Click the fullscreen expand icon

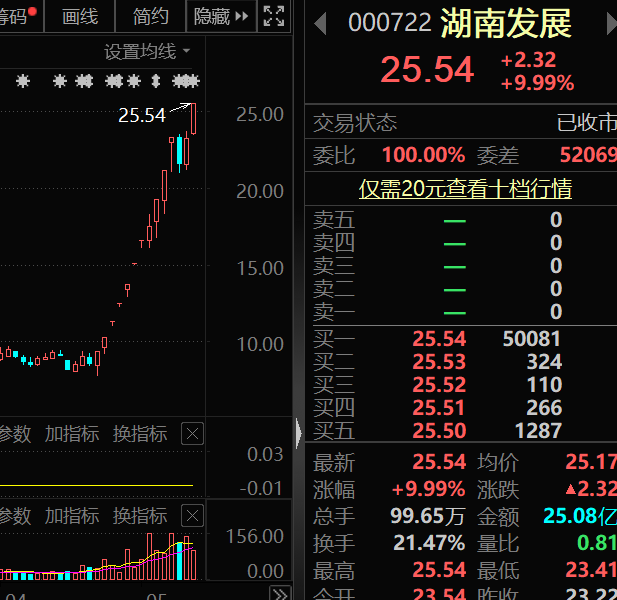(x=273, y=16)
